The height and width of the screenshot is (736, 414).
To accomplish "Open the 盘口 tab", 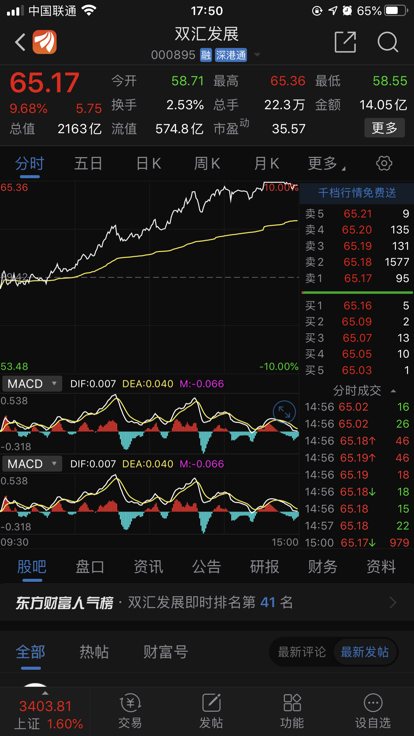I will click(90, 567).
